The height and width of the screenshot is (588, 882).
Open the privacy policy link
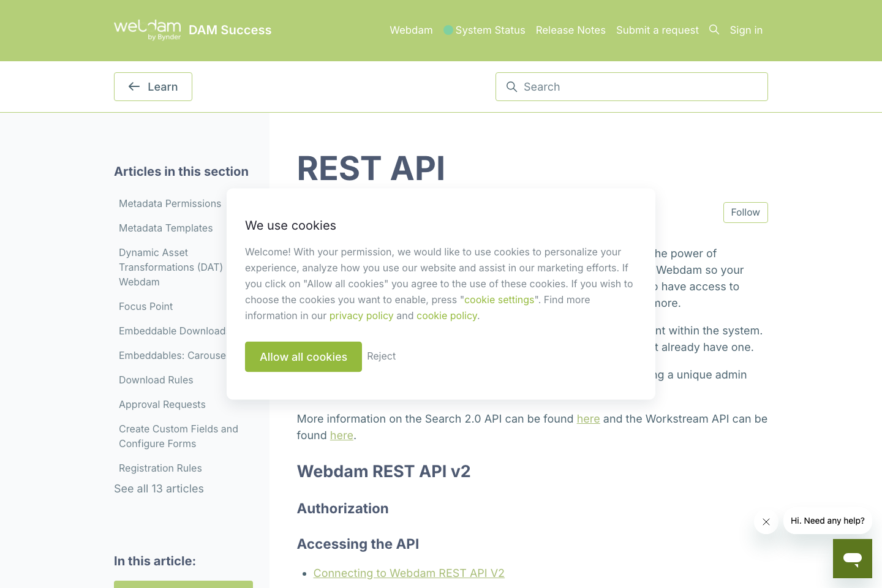coord(361,315)
